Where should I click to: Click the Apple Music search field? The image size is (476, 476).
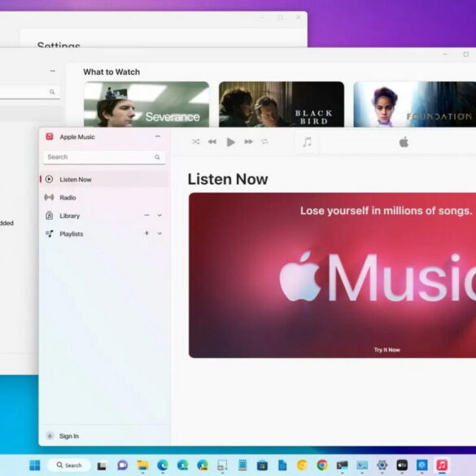point(104,157)
